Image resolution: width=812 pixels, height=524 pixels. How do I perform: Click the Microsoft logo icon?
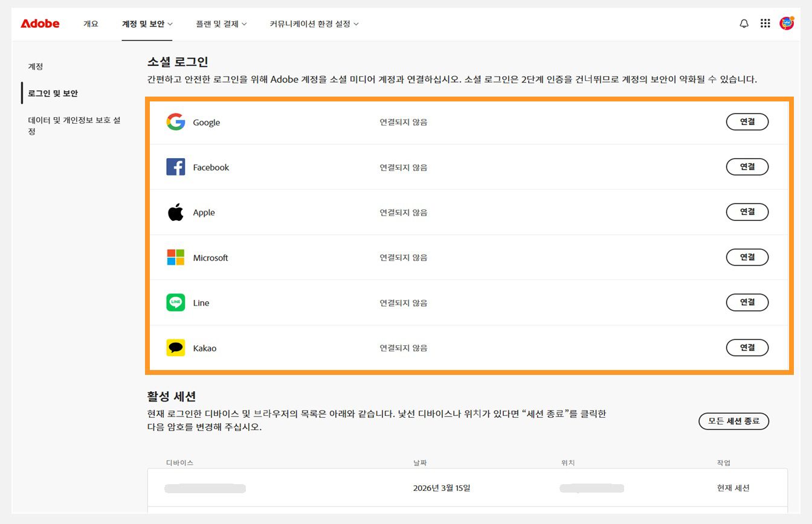tap(175, 257)
